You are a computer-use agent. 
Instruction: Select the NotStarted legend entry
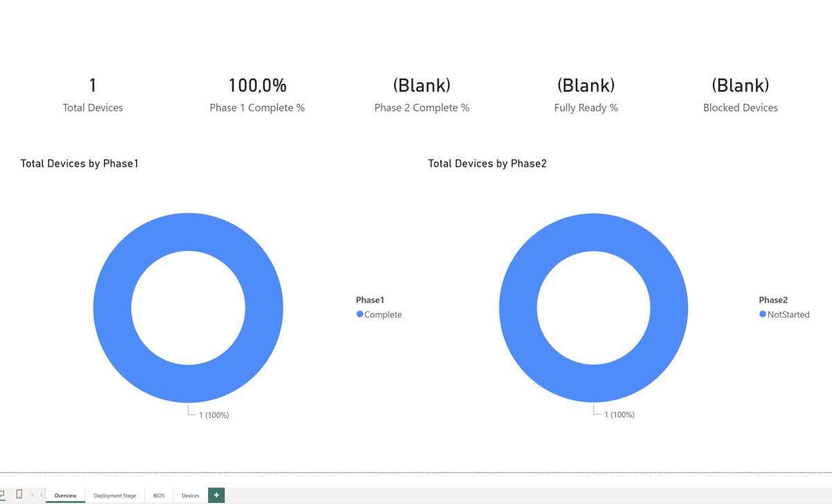pyautogui.click(x=784, y=315)
